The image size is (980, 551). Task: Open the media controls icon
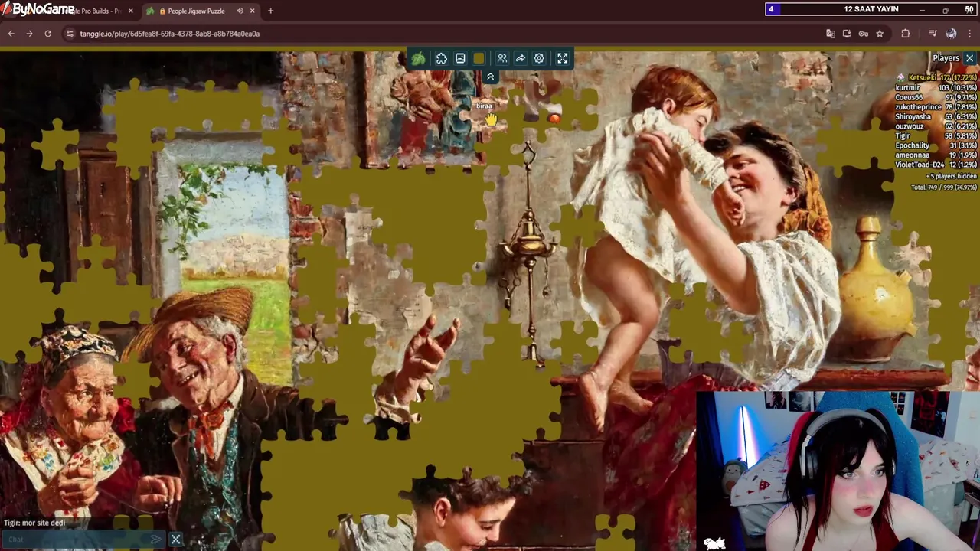click(x=933, y=34)
